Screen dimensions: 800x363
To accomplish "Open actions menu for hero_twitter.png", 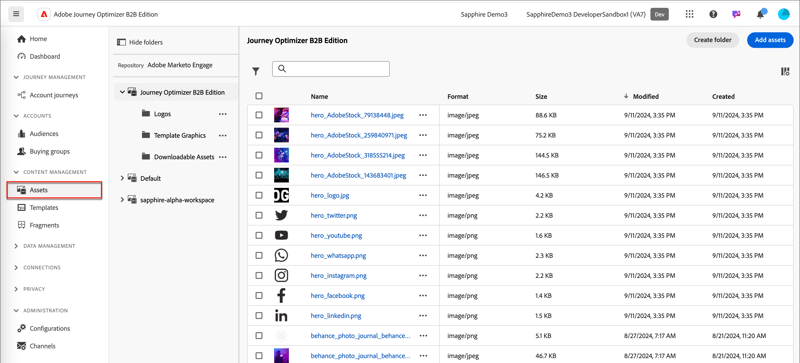I will 422,215.
